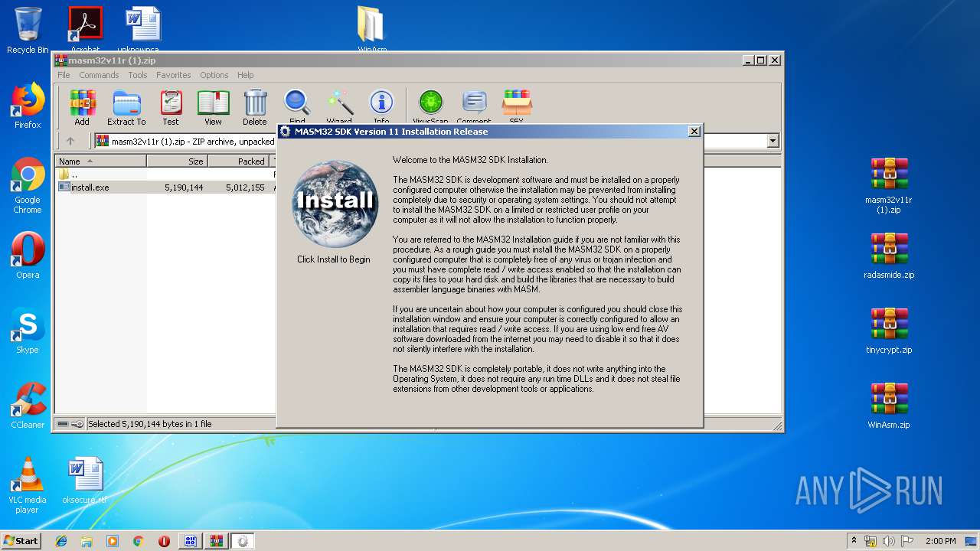This screenshot has height=551, width=980.
Task: Click the volume tray icon
Action: tap(887, 541)
